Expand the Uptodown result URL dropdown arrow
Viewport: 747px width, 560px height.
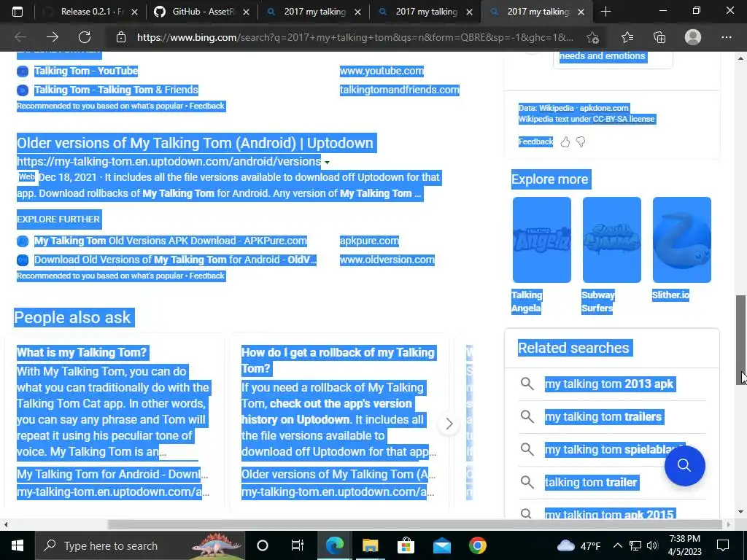pos(328,163)
